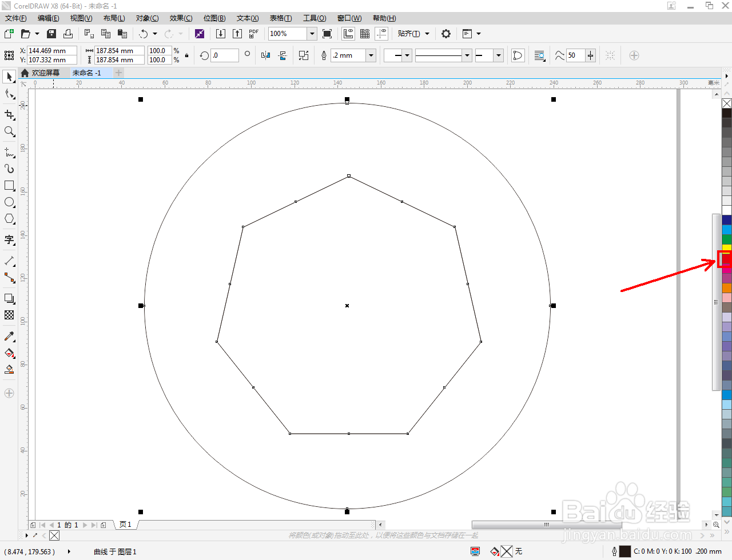Select the Pick tool in toolbox
The height and width of the screenshot is (560, 732).
click(x=9, y=77)
